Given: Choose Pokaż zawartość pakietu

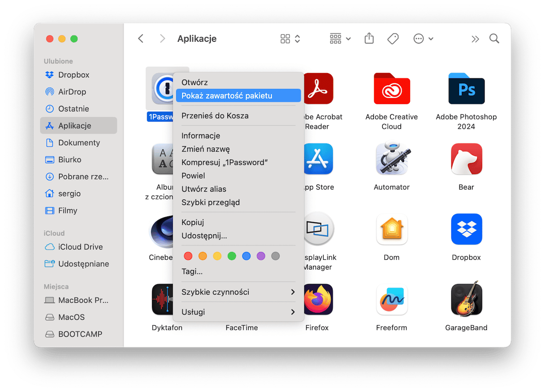Looking at the screenshot, I should point(238,95).
